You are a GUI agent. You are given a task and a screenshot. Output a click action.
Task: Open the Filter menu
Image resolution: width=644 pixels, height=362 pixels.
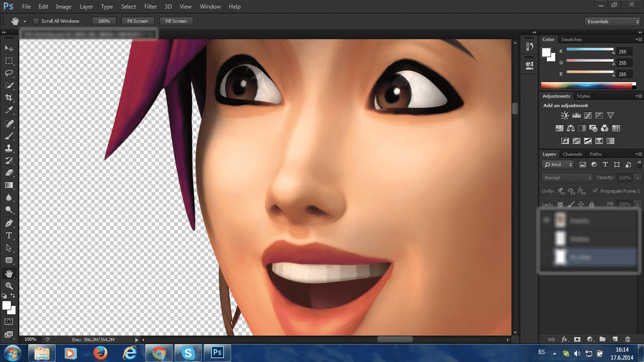(151, 7)
